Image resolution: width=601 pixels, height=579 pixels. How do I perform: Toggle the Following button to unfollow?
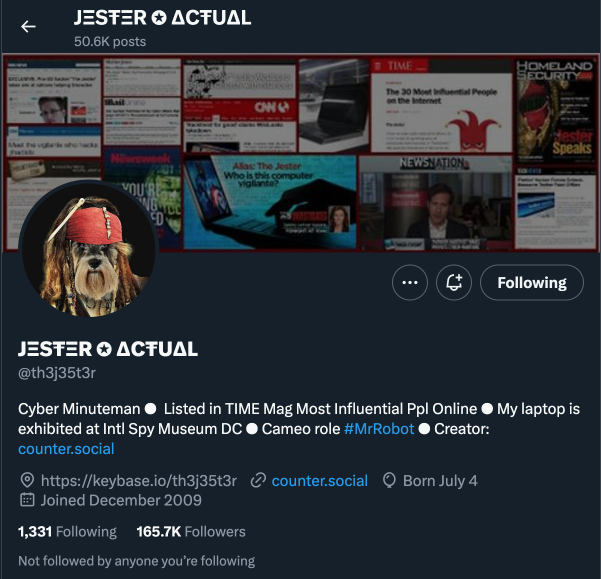click(532, 283)
